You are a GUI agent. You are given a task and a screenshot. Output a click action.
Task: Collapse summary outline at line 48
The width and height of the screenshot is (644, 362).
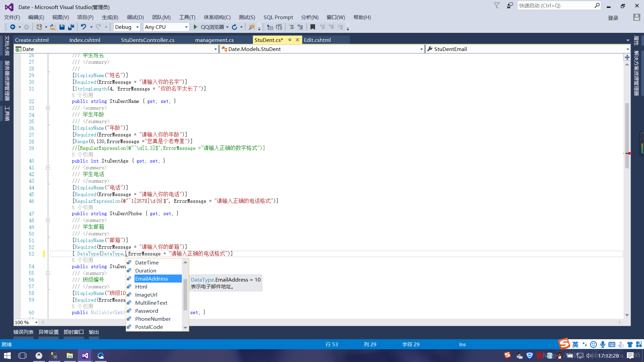point(48,221)
